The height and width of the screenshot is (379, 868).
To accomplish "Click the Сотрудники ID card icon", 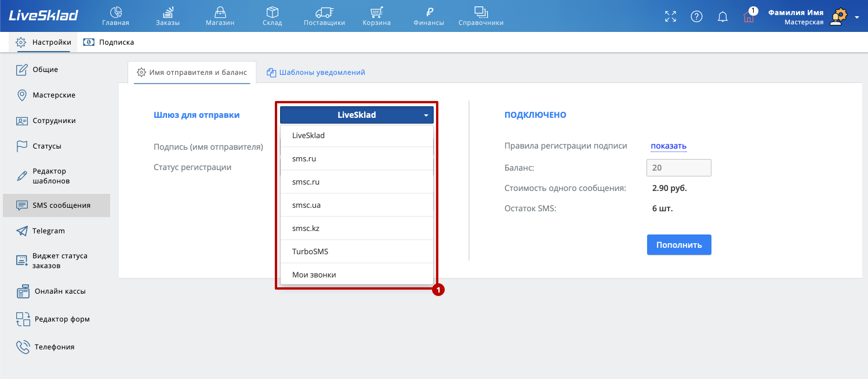I will pos(22,121).
